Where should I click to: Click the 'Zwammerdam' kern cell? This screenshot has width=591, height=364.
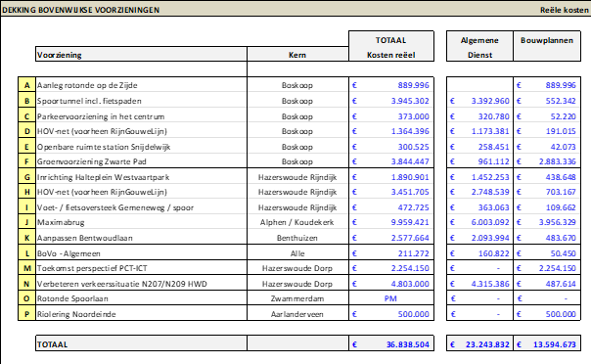click(297, 298)
